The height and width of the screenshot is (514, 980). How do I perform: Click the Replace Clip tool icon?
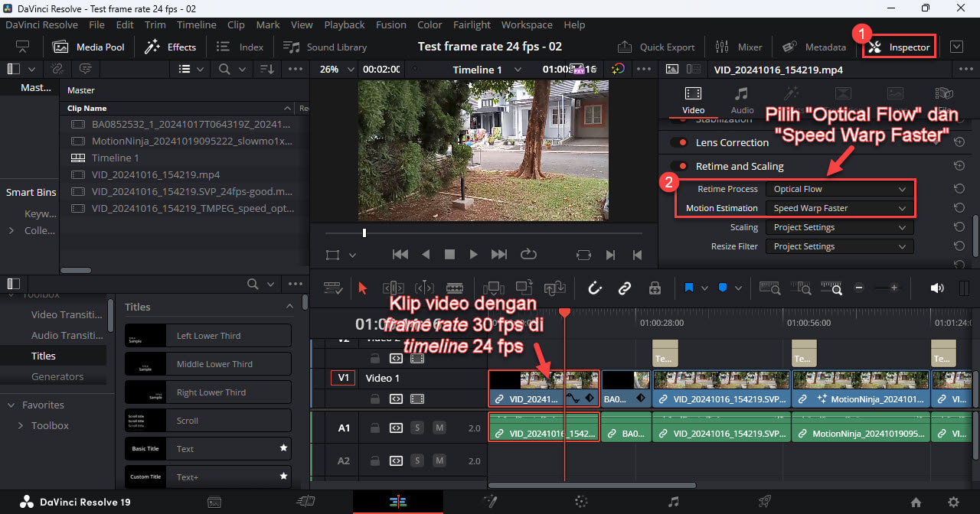tap(554, 288)
